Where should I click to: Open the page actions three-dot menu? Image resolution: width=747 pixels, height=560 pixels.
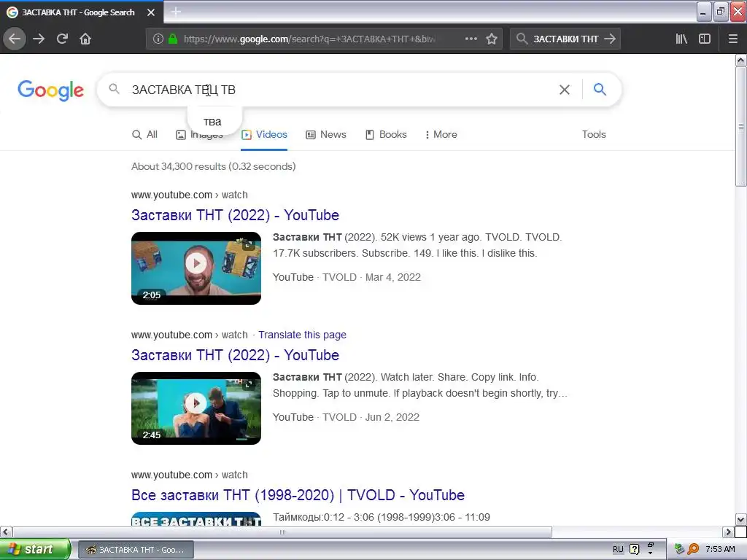471,39
